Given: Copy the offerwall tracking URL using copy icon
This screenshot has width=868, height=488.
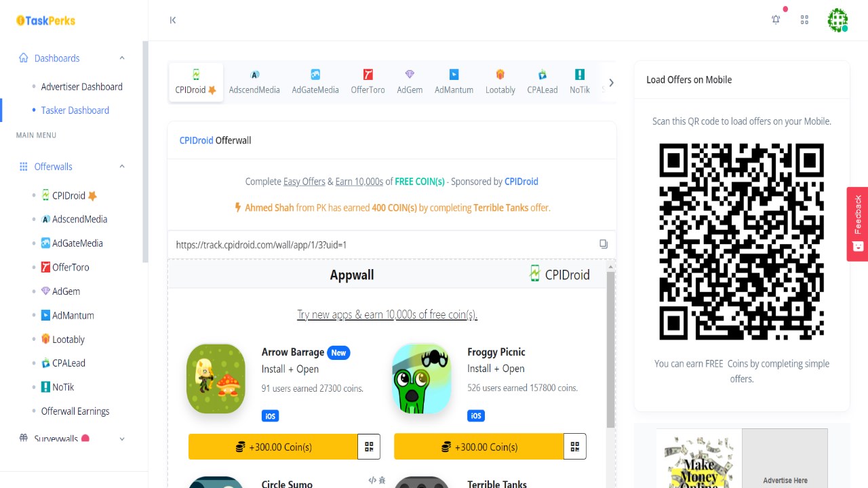Looking at the screenshot, I should [x=604, y=244].
